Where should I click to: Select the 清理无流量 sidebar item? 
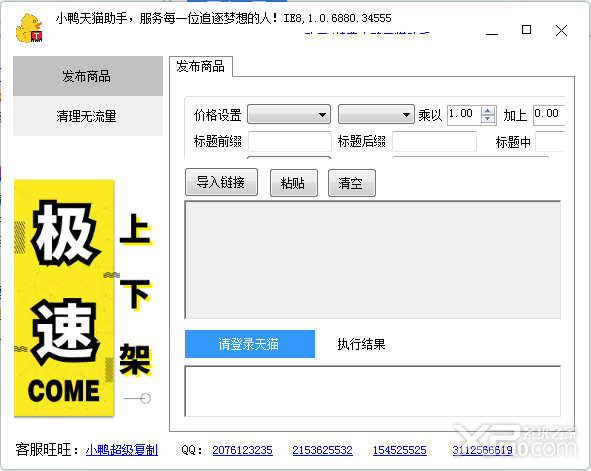pyautogui.click(x=88, y=116)
